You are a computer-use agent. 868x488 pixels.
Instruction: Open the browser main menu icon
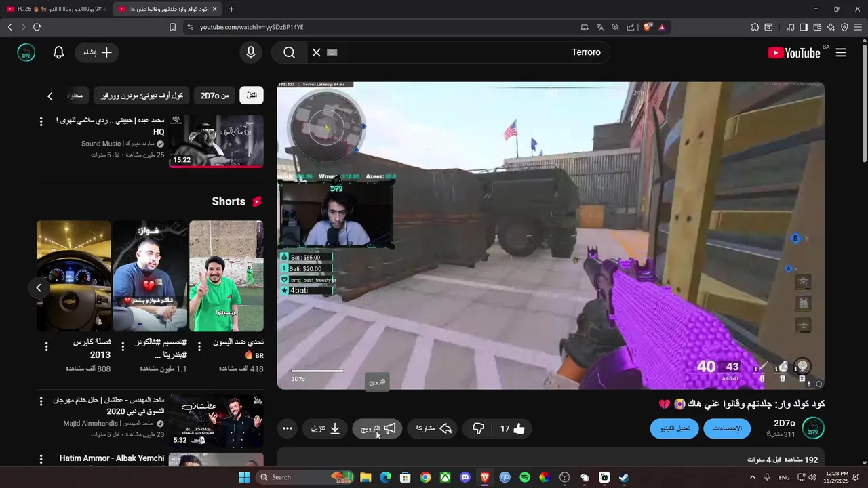point(858,27)
